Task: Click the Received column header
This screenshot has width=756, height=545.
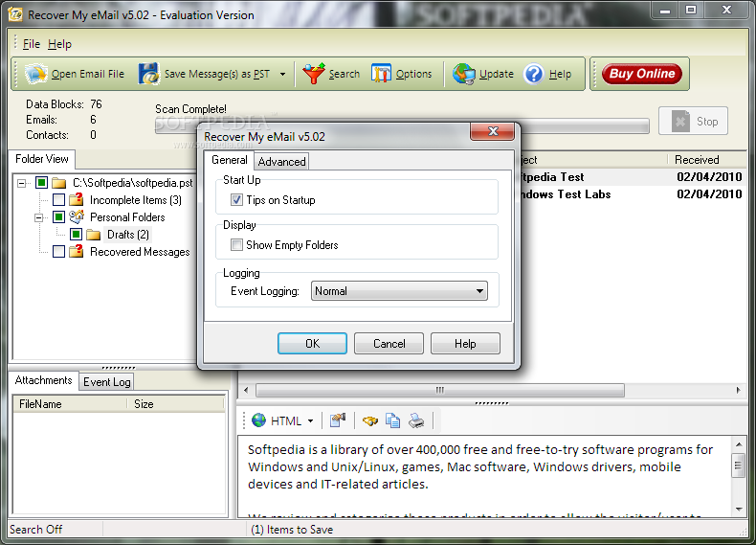Action: [x=707, y=160]
